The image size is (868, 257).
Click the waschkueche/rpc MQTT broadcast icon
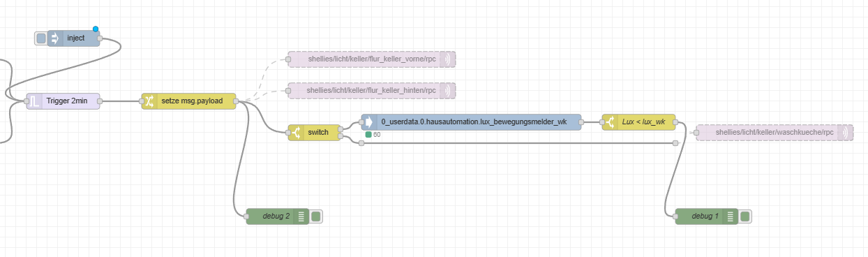click(846, 133)
